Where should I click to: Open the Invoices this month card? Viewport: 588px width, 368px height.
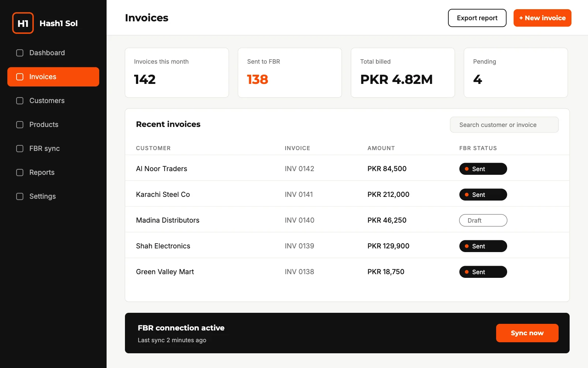pyautogui.click(x=177, y=72)
